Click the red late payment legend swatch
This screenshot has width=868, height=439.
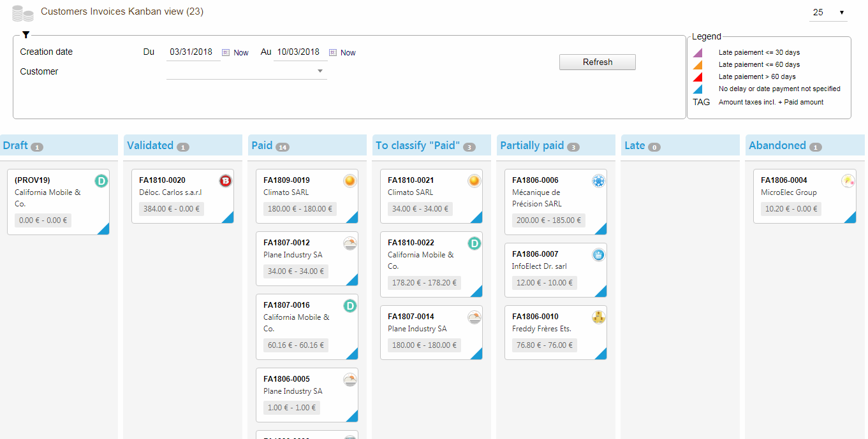[698, 76]
